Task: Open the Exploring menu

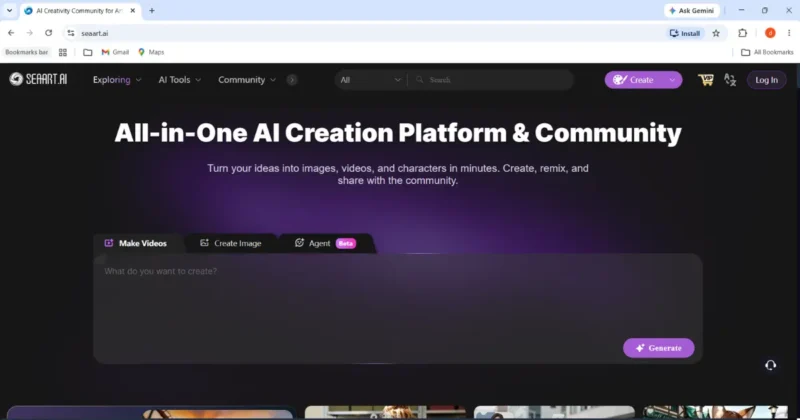Action: pyautogui.click(x=117, y=80)
